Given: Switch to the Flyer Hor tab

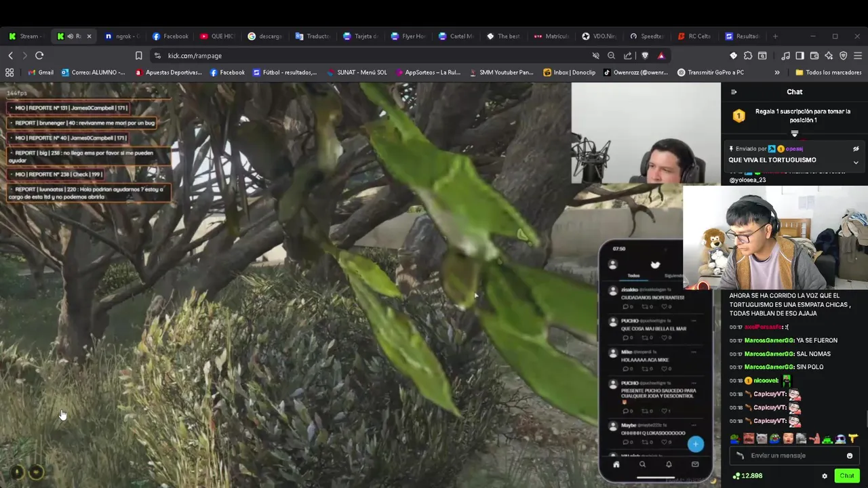Looking at the screenshot, I should [x=408, y=36].
